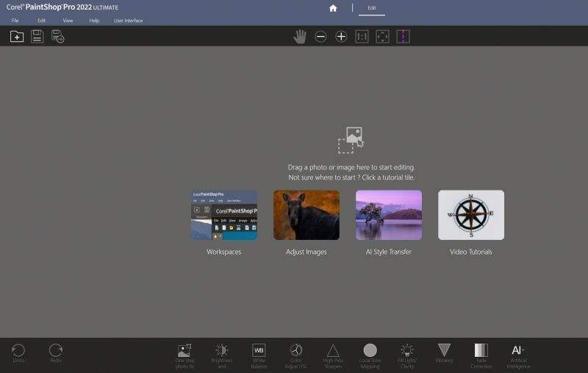Switch to the Edit tab
This screenshot has height=373, width=588.
pos(371,8)
